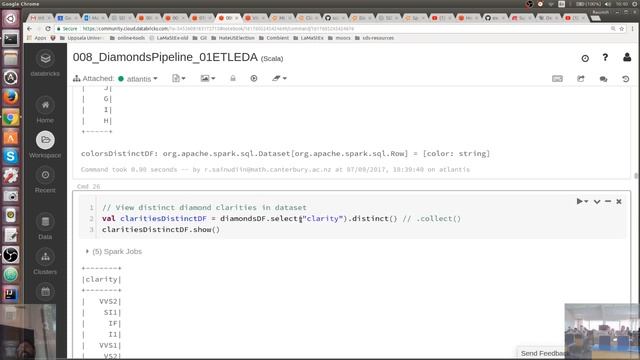Open the run cell dropdown arrow

click(x=586, y=201)
